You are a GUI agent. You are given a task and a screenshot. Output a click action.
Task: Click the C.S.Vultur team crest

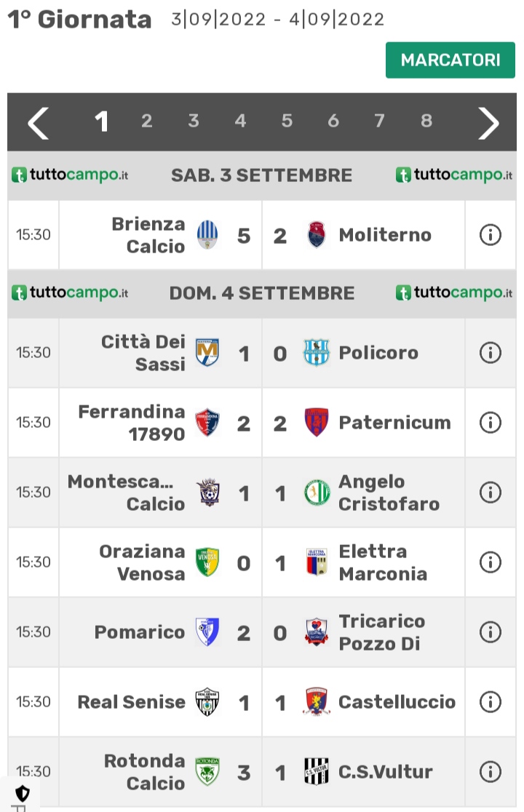coord(316,771)
